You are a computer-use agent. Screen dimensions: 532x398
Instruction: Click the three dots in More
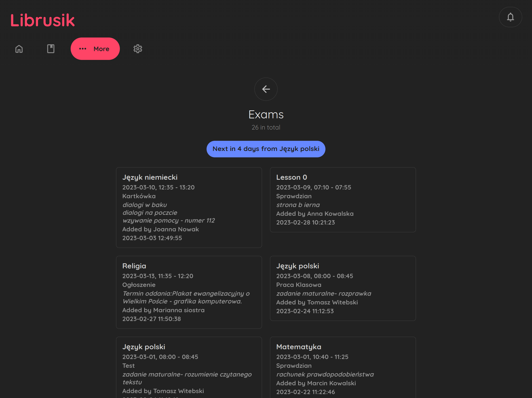tap(83, 49)
